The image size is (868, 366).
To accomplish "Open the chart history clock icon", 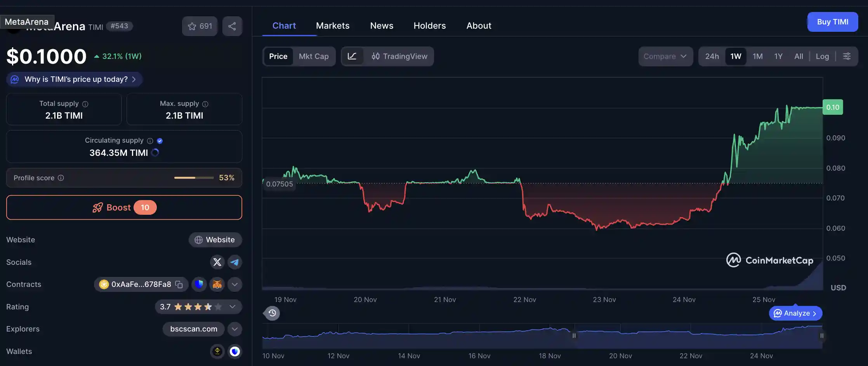I will 271,313.
